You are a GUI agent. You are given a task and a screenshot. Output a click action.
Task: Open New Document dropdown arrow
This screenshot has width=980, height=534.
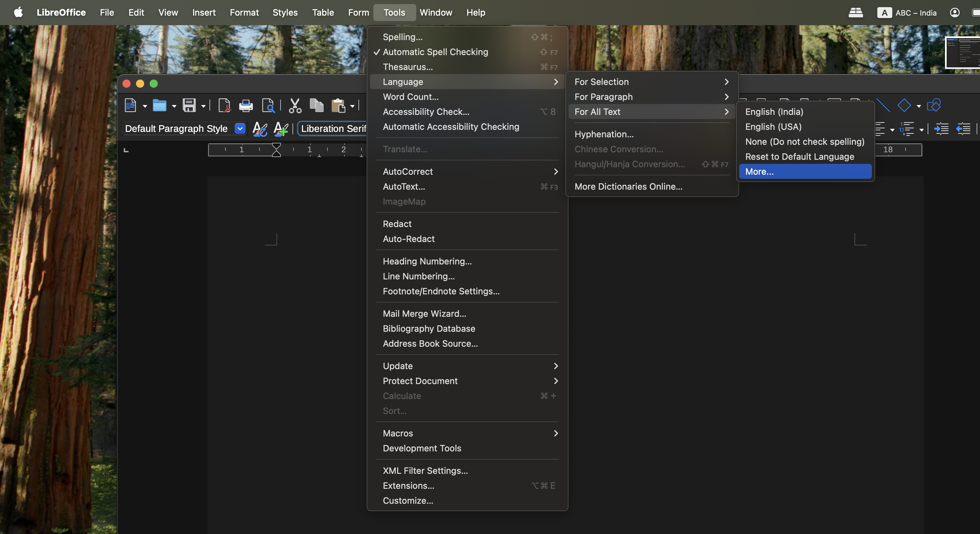click(145, 106)
